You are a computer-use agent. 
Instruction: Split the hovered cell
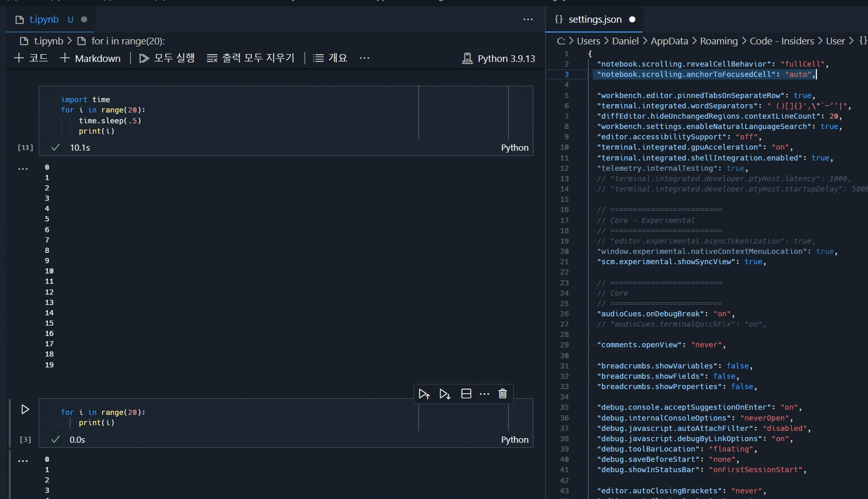(466, 393)
